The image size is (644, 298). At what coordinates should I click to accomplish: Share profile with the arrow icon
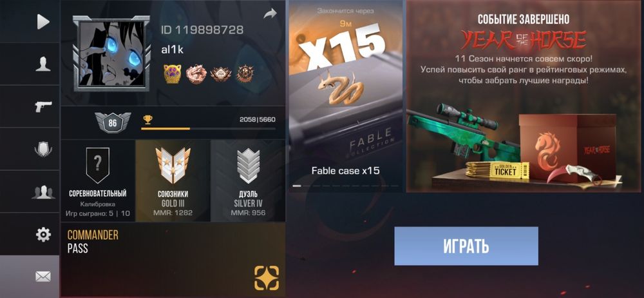270,14
